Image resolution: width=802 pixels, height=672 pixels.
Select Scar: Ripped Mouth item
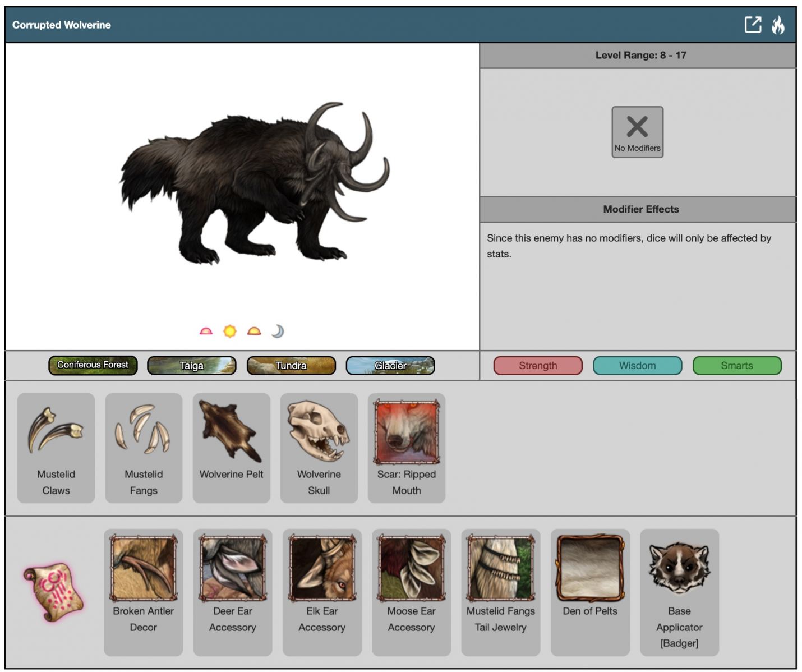407,448
